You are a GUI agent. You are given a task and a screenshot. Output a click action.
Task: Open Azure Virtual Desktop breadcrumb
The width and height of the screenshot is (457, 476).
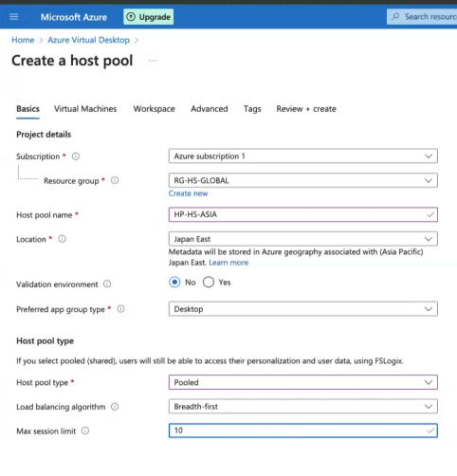pos(88,40)
